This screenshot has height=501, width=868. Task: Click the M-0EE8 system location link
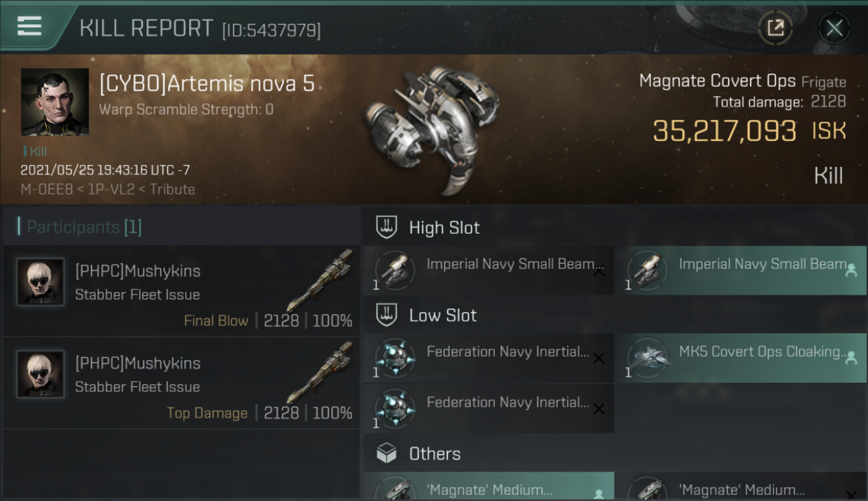point(45,189)
